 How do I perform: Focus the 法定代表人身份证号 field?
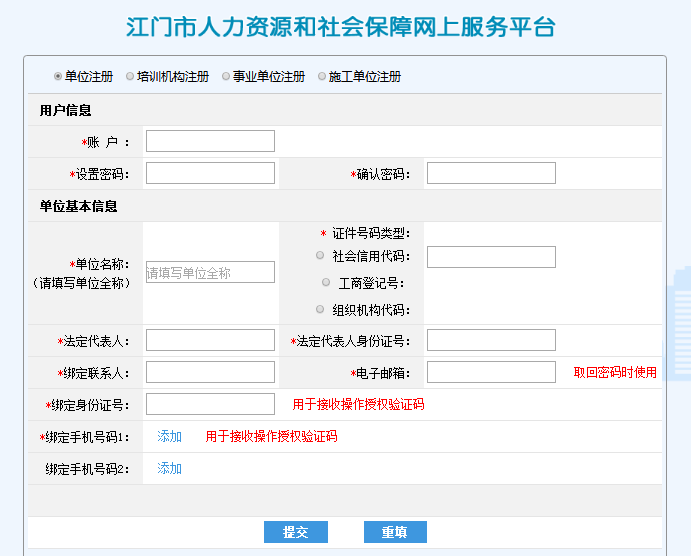[x=491, y=340]
